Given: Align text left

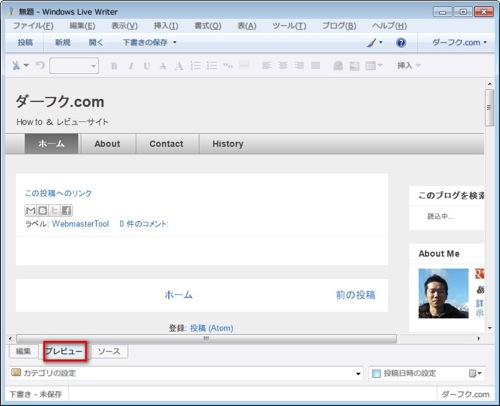Looking at the screenshot, I should click(x=266, y=65).
